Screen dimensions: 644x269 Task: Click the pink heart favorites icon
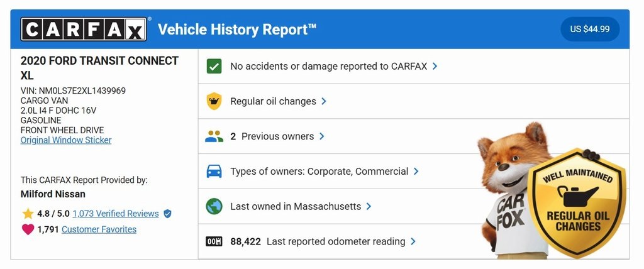(28, 229)
